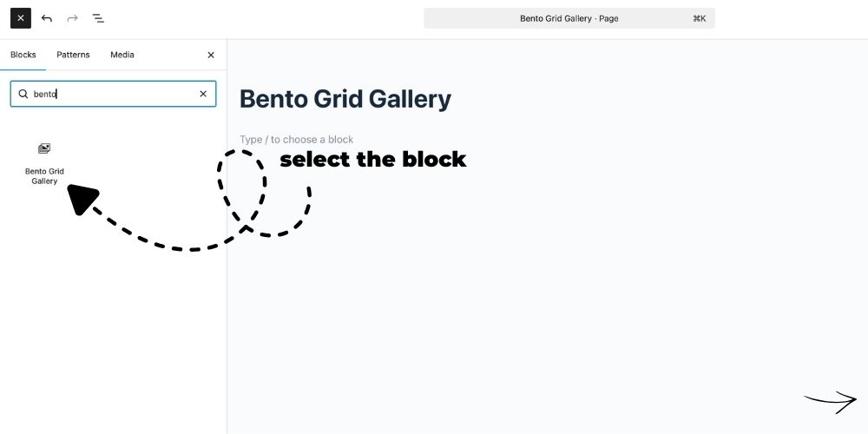Screen dimensions: 868x434
Task: Insert the Bento Grid Gallery block icon
Action: coord(44,149)
